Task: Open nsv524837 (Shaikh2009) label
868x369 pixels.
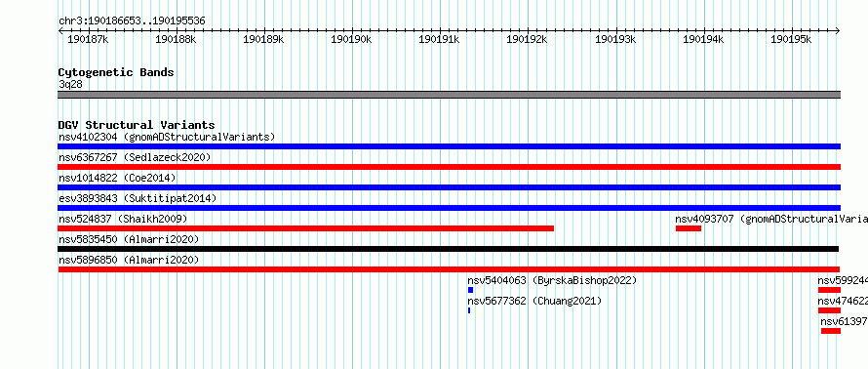Action: point(123,219)
